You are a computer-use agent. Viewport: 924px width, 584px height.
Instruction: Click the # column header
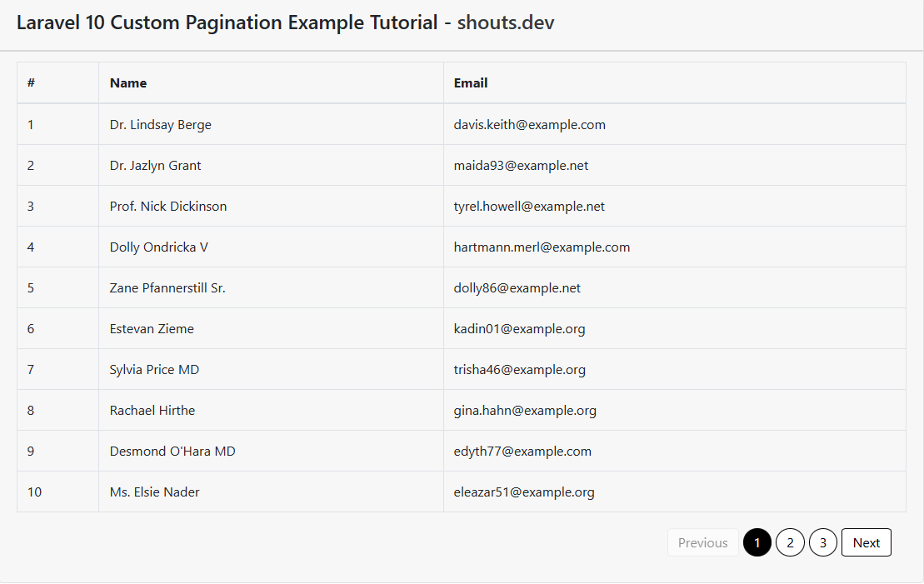pyautogui.click(x=31, y=83)
